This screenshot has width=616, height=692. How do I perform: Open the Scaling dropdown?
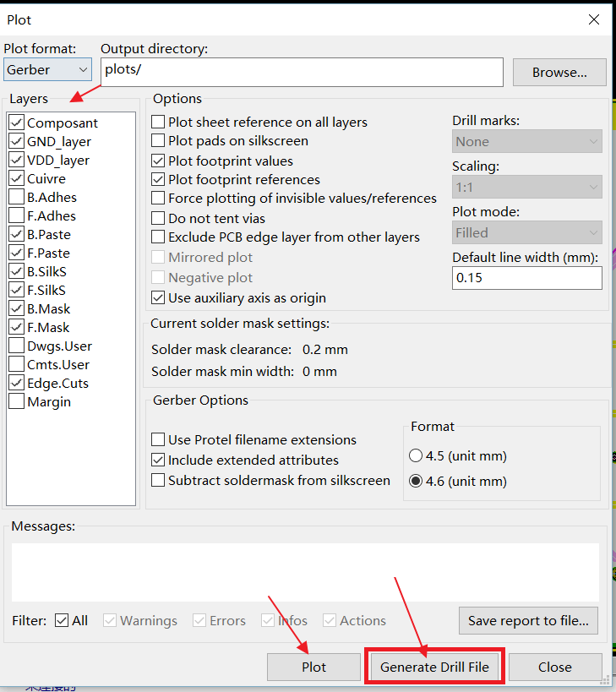coord(526,187)
